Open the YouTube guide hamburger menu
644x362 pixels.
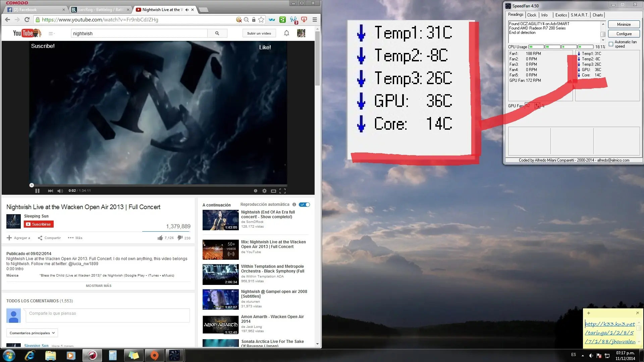pos(51,34)
